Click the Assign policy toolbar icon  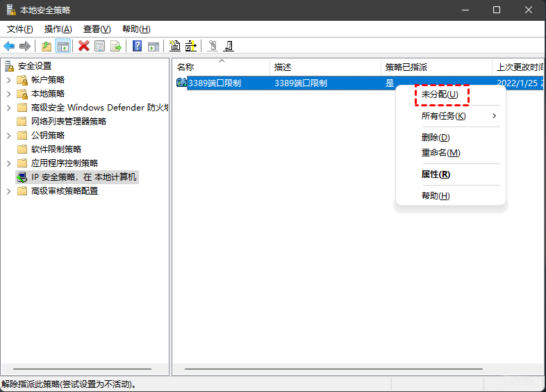[x=213, y=46]
